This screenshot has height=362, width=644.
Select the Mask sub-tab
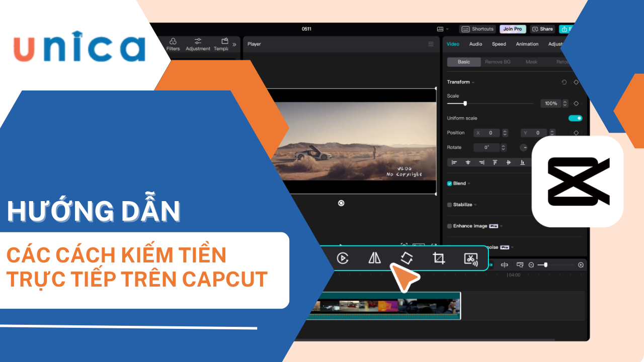tap(531, 62)
